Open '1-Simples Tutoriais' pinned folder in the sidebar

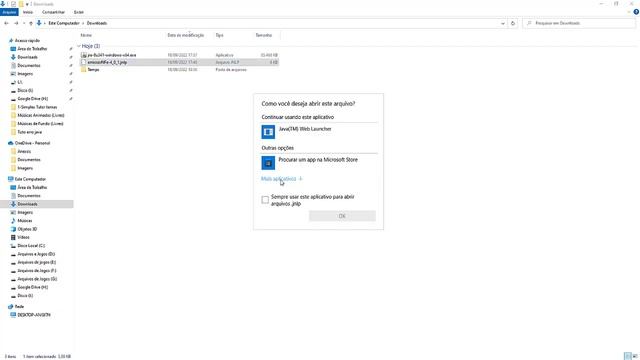pos(37,107)
